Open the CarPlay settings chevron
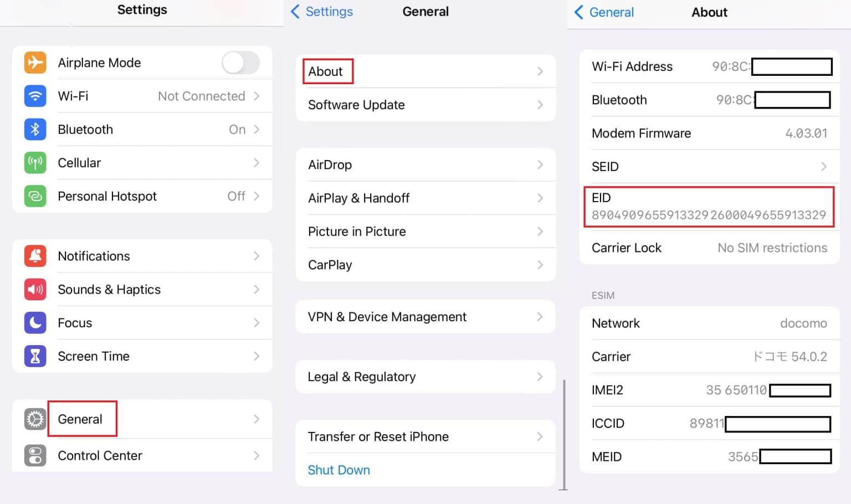The image size is (851, 504). point(540,265)
